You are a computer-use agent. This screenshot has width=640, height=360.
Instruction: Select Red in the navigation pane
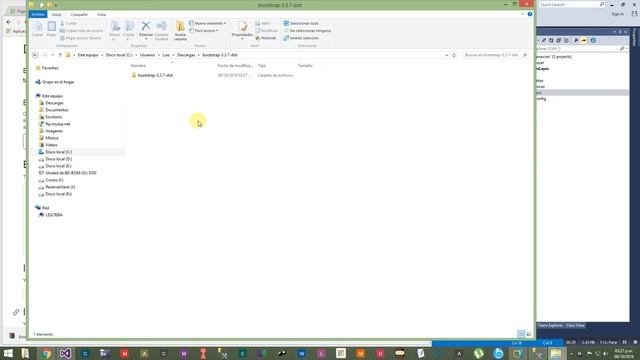tap(45, 208)
